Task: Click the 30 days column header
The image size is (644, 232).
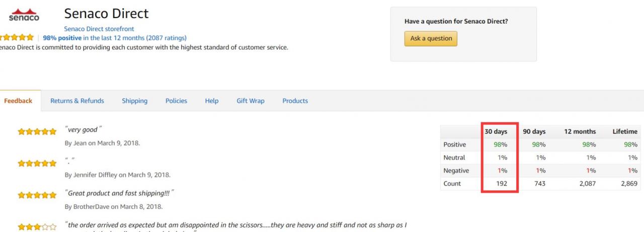Action: coord(496,131)
